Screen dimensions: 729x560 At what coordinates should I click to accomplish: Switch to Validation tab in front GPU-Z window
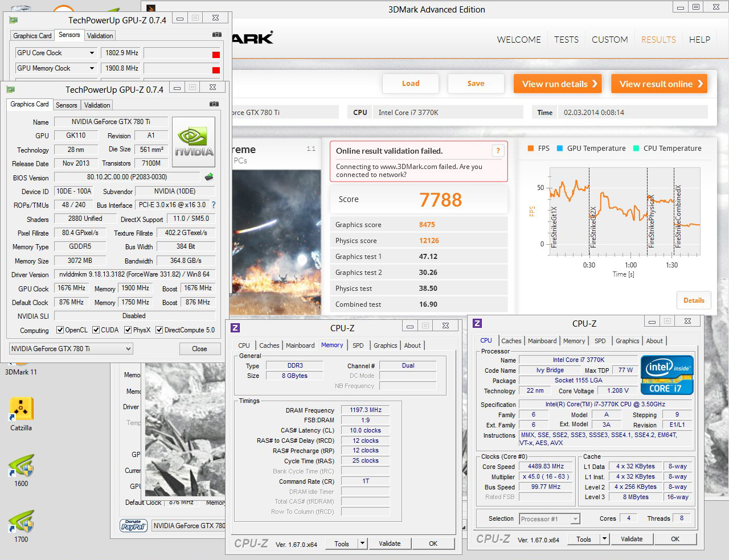[x=97, y=105]
